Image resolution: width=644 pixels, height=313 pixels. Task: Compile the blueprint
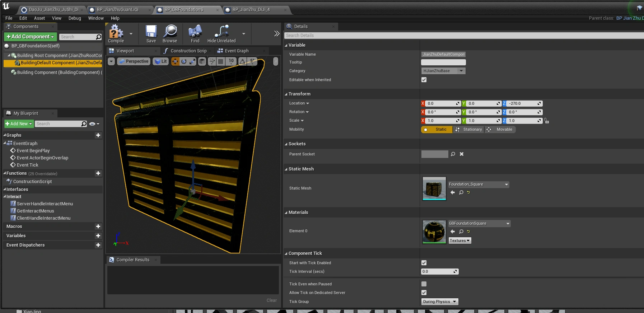[116, 34]
